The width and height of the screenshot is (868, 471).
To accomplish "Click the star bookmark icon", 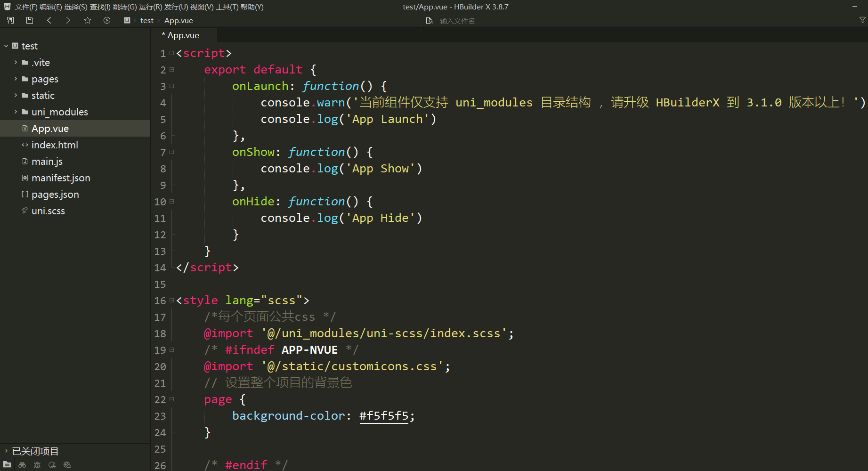I will click(88, 20).
